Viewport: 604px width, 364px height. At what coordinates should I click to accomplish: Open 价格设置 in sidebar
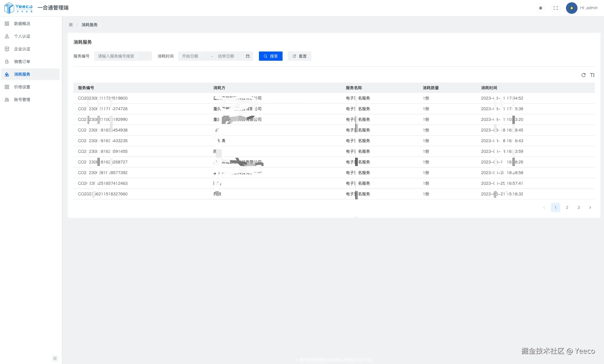click(x=22, y=87)
